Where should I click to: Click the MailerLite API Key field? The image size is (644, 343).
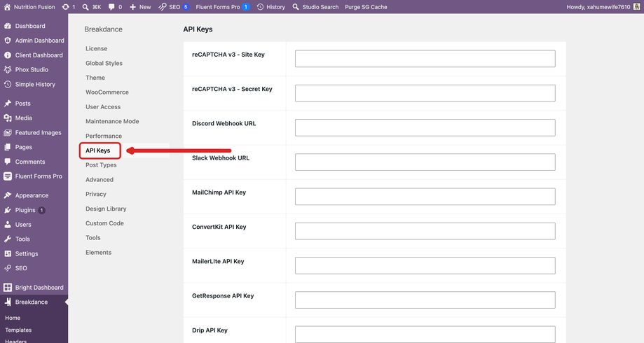(425, 265)
